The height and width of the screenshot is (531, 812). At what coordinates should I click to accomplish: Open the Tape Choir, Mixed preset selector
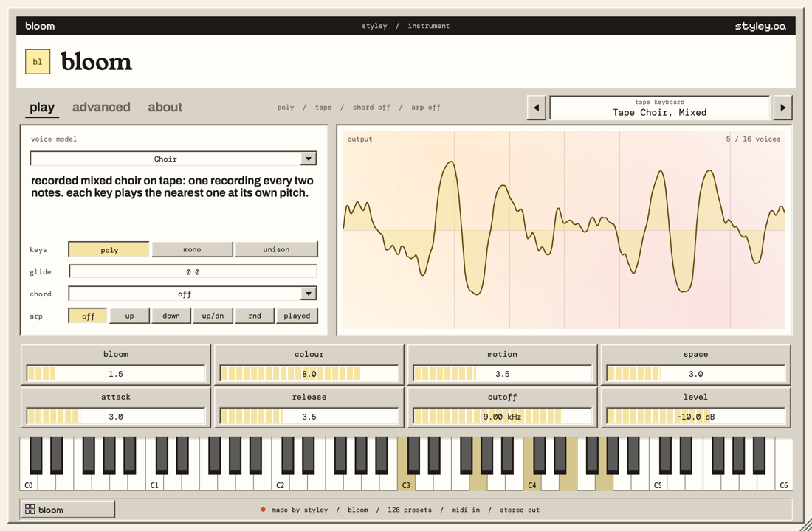click(660, 108)
